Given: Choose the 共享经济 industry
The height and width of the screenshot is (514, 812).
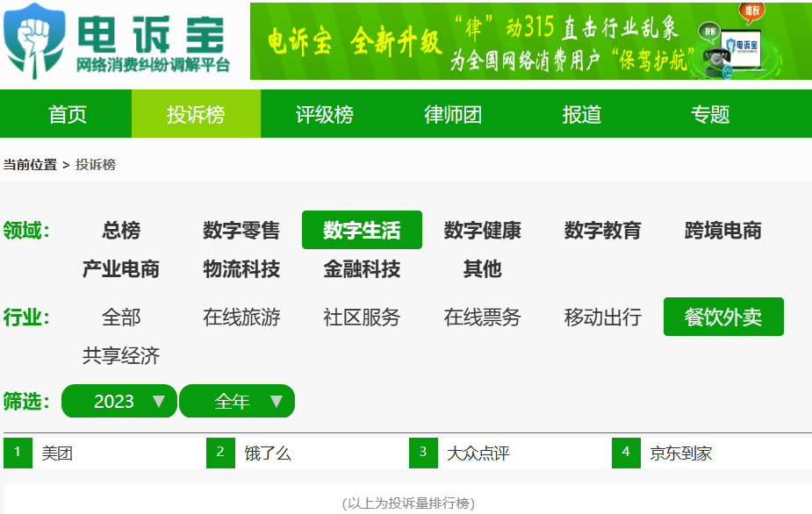Looking at the screenshot, I should tap(121, 355).
